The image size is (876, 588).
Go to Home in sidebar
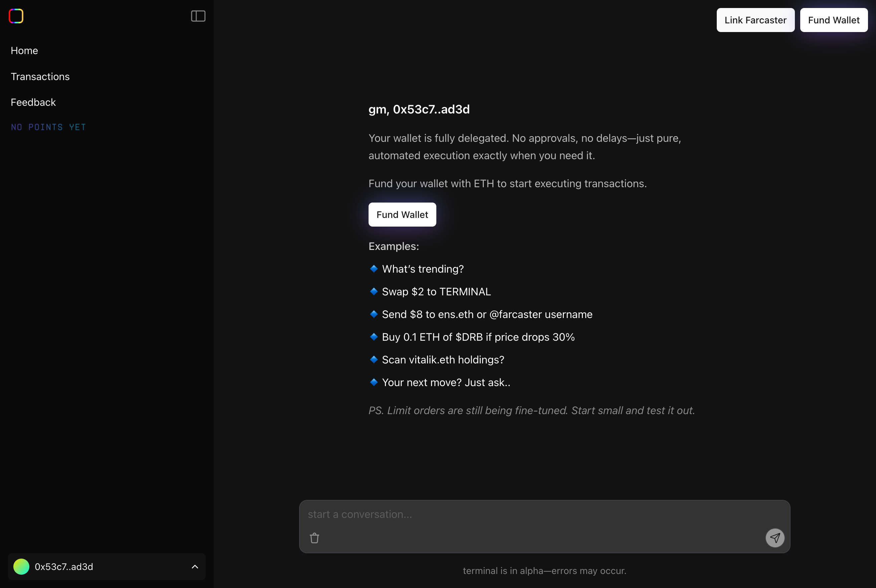coord(24,51)
